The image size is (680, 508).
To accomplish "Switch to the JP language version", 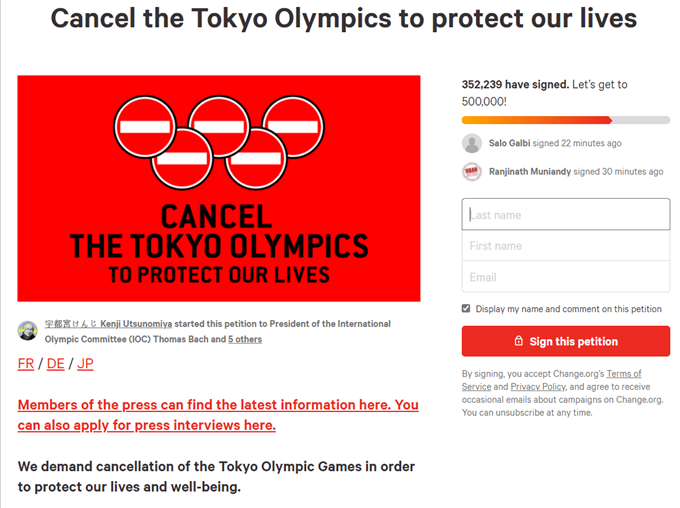I will pyautogui.click(x=85, y=364).
